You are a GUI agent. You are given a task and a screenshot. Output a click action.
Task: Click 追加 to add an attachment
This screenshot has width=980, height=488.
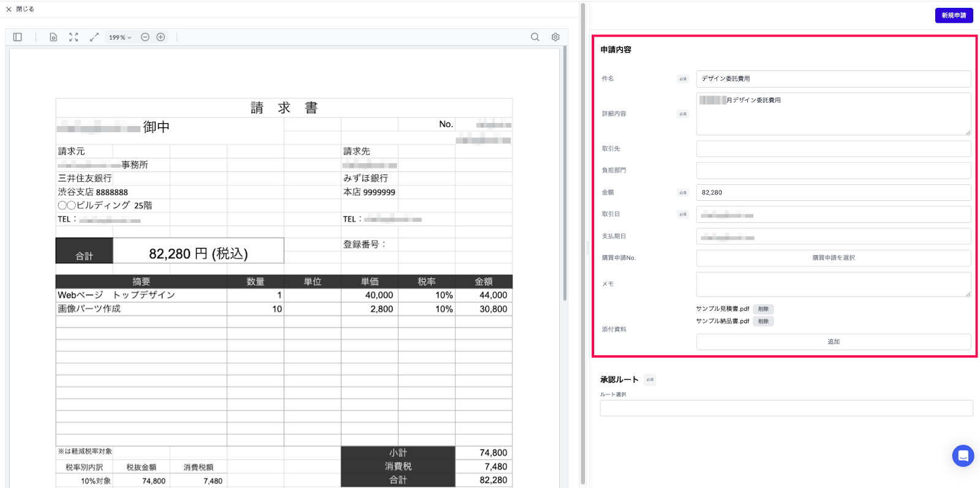point(834,342)
